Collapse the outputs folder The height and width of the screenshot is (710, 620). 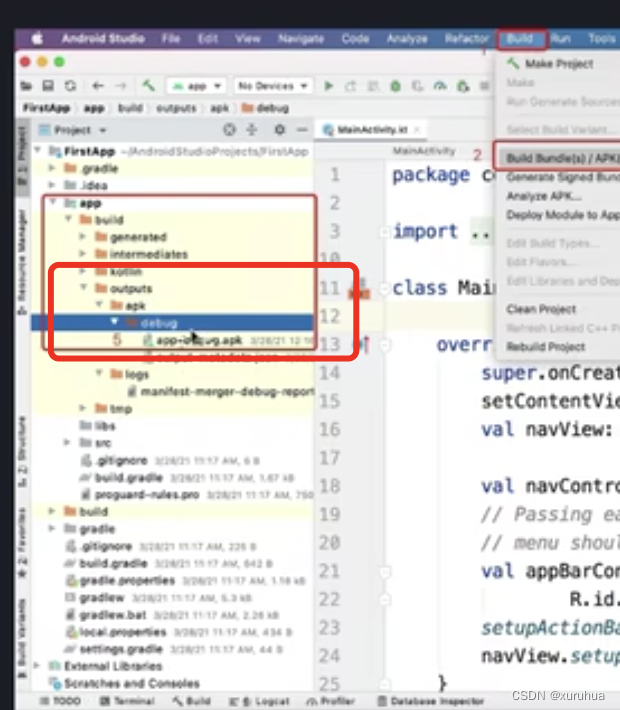[x=83, y=288]
